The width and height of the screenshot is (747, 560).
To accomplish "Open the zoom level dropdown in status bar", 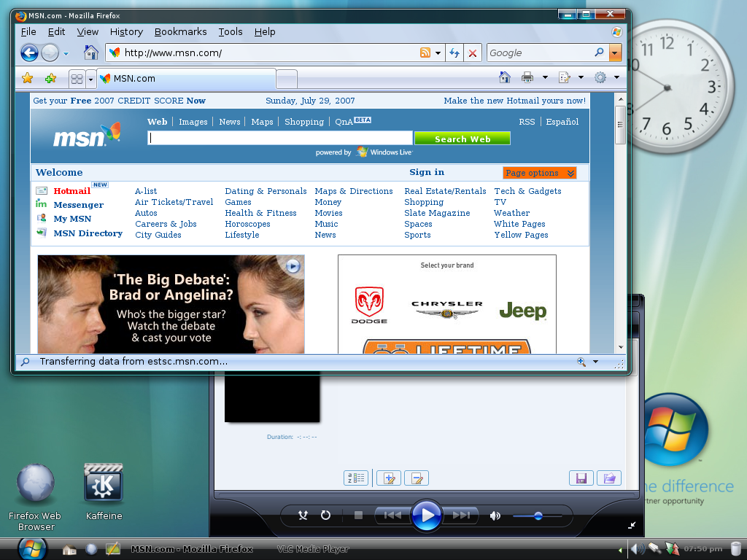I will pyautogui.click(x=595, y=362).
